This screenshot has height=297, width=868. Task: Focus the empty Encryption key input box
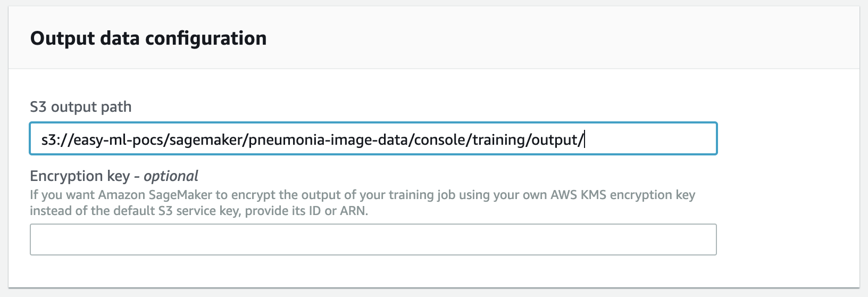[372, 240]
